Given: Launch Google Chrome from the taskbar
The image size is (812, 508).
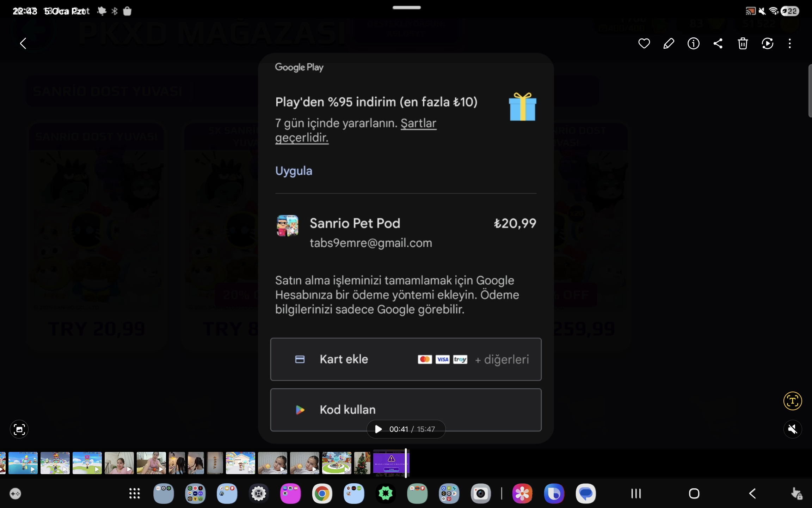Looking at the screenshot, I should point(322,494).
